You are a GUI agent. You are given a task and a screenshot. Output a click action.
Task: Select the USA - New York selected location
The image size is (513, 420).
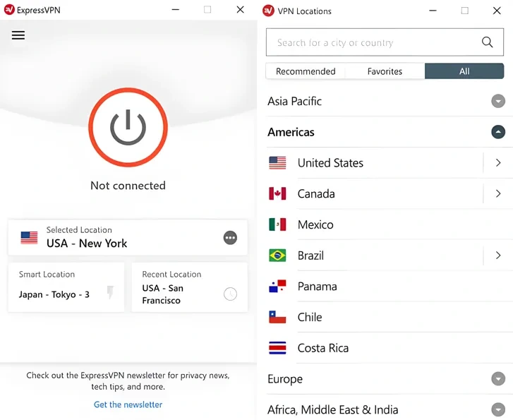[x=128, y=238]
